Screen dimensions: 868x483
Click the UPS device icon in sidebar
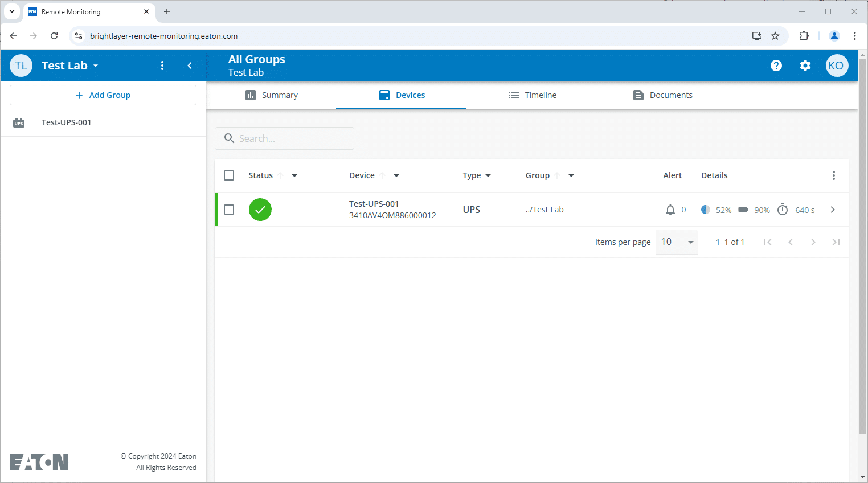(19, 123)
